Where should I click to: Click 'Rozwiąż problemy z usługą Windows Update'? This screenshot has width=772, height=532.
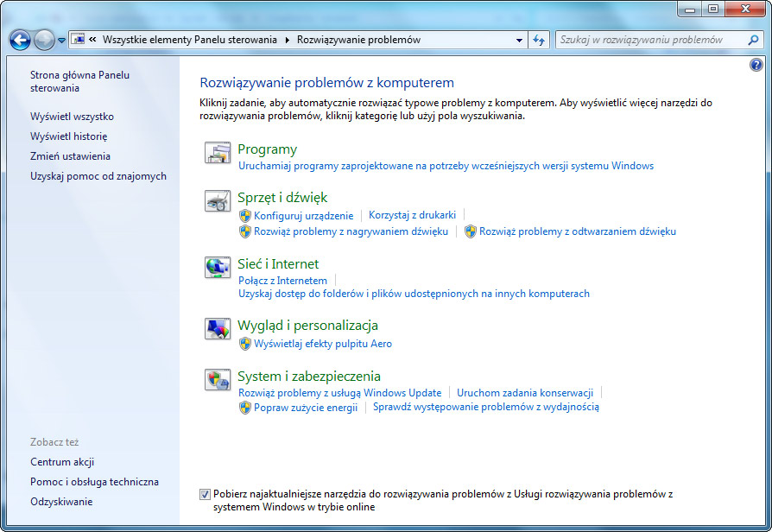339,393
